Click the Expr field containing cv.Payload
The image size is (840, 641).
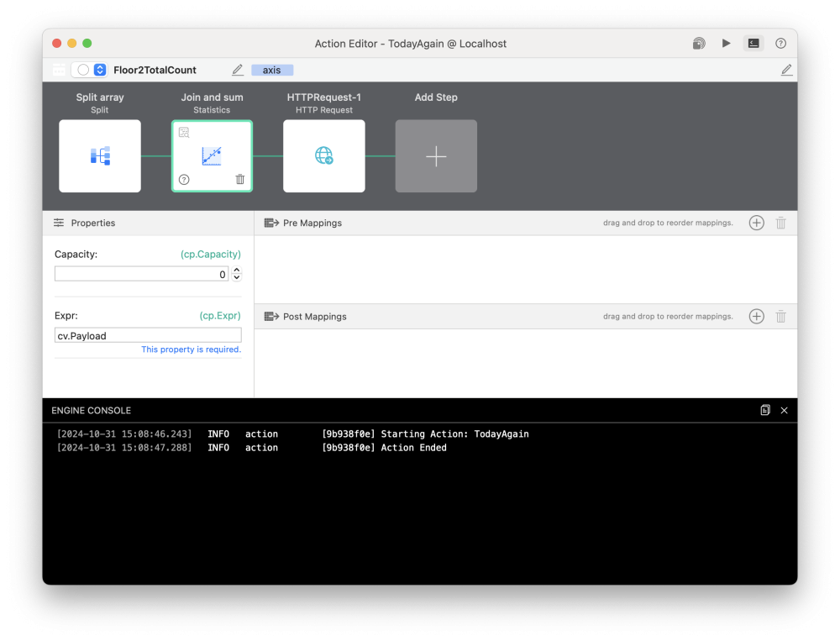tap(148, 335)
